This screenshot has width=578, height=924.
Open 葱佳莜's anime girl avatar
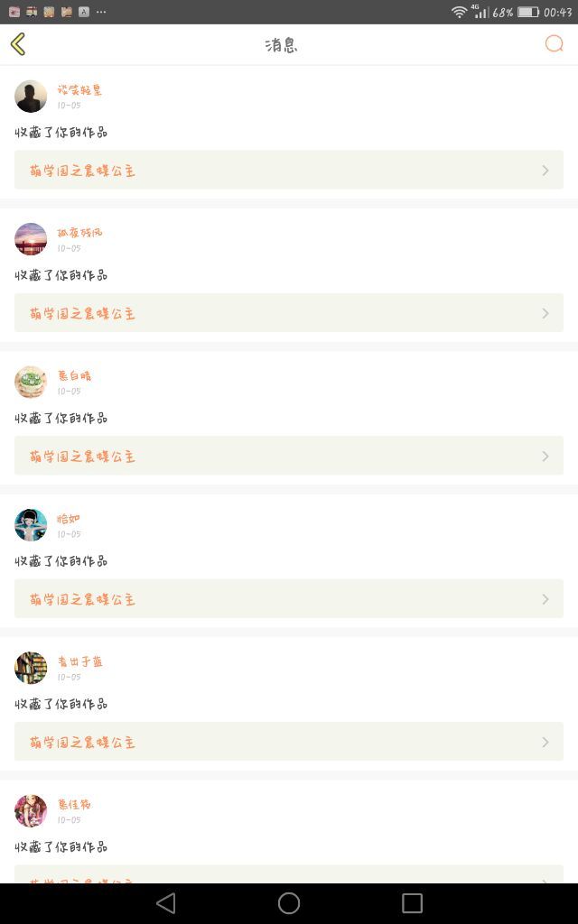(x=31, y=811)
